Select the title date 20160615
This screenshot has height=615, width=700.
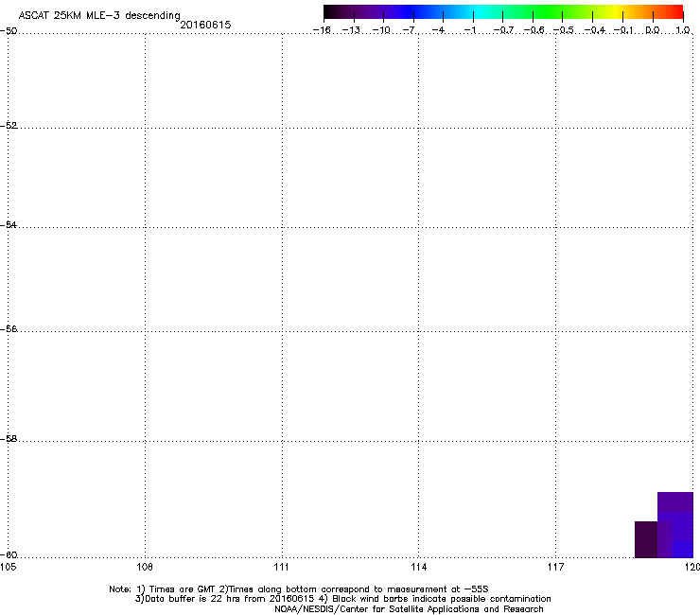[205, 25]
